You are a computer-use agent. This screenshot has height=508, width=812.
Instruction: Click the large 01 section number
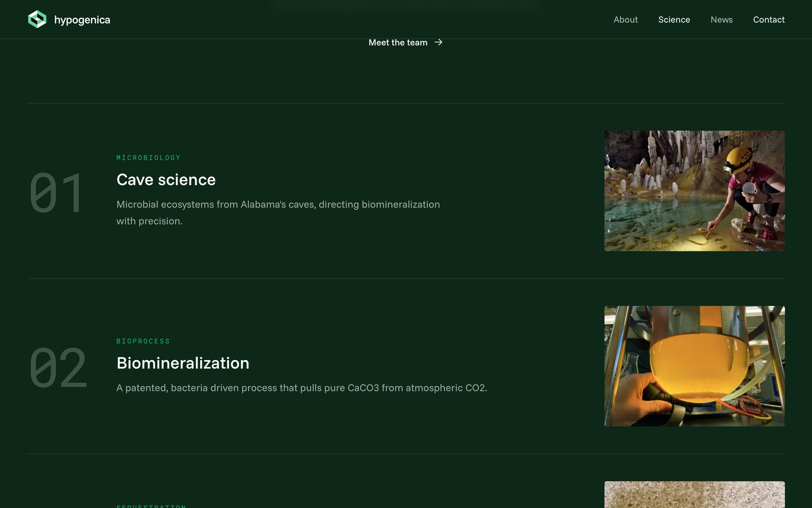point(56,193)
